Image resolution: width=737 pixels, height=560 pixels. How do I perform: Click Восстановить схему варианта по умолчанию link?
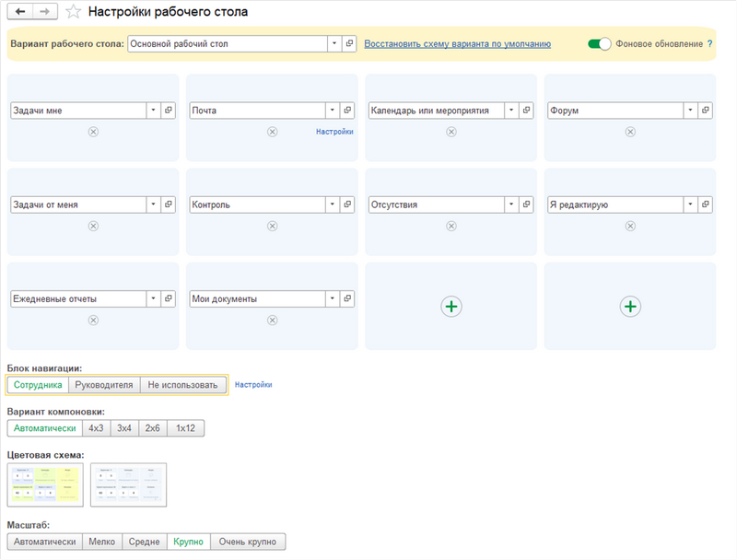click(457, 44)
